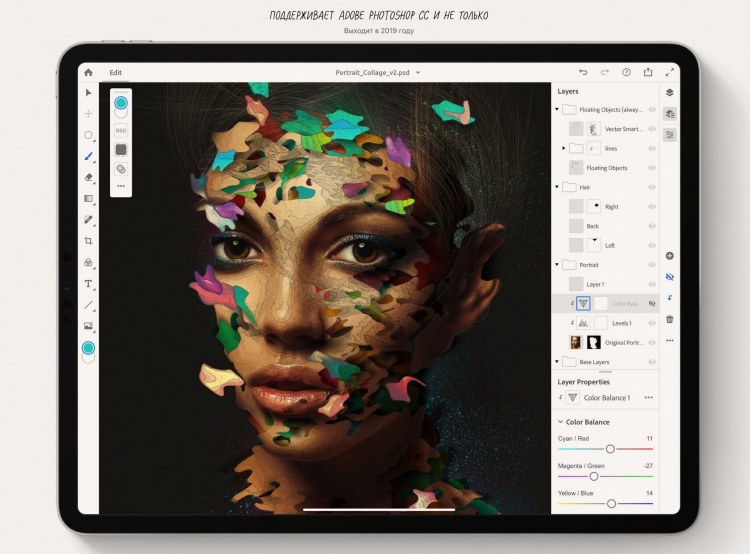Hide the Levels 1 layer
Viewport: 750px width, 554px height.
[x=651, y=323]
